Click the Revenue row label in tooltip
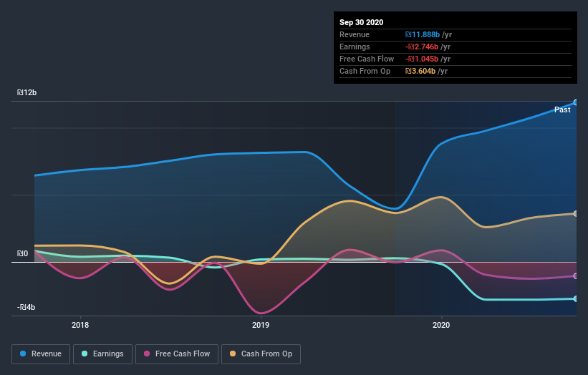The width and height of the screenshot is (588, 375). pyautogui.click(x=355, y=34)
